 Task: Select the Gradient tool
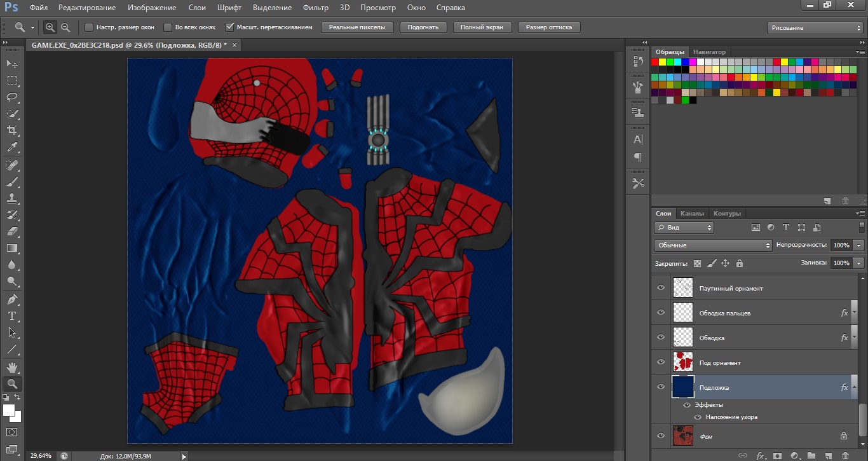[12, 248]
